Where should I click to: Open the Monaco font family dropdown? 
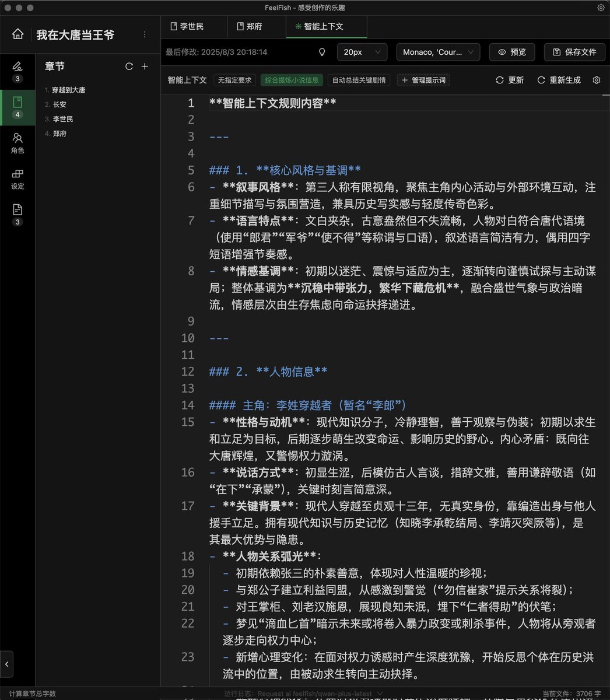pos(438,52)
